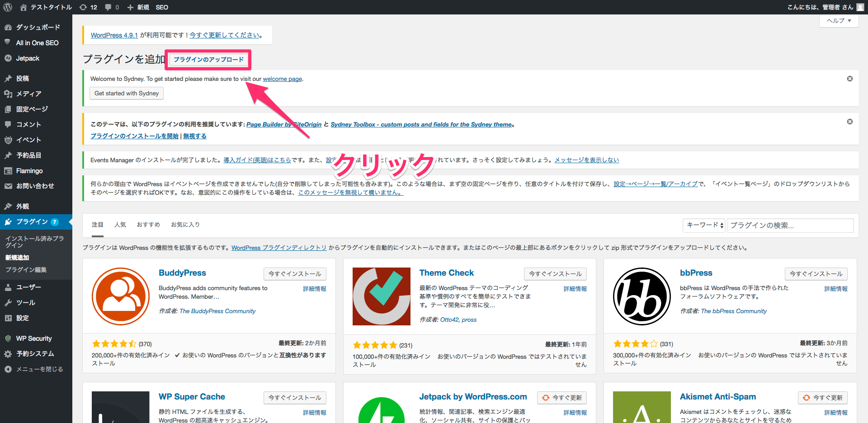Open Sydney Toolbox plugin link
This screenshot has height=423, width=868.
click(421, 124)
